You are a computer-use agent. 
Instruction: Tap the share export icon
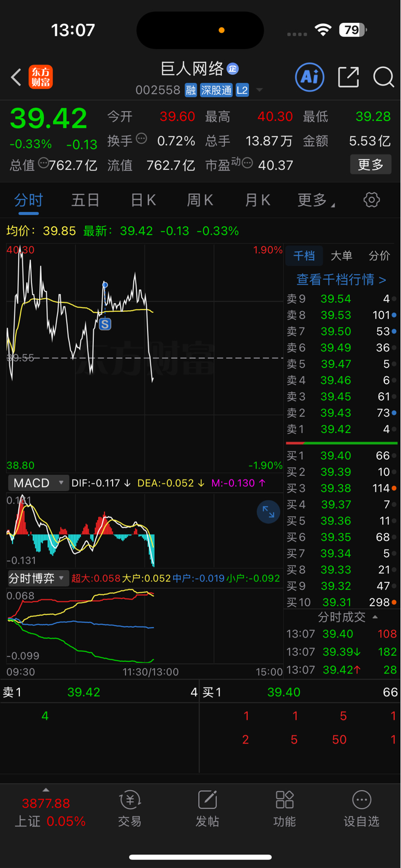tap(348, 77)
